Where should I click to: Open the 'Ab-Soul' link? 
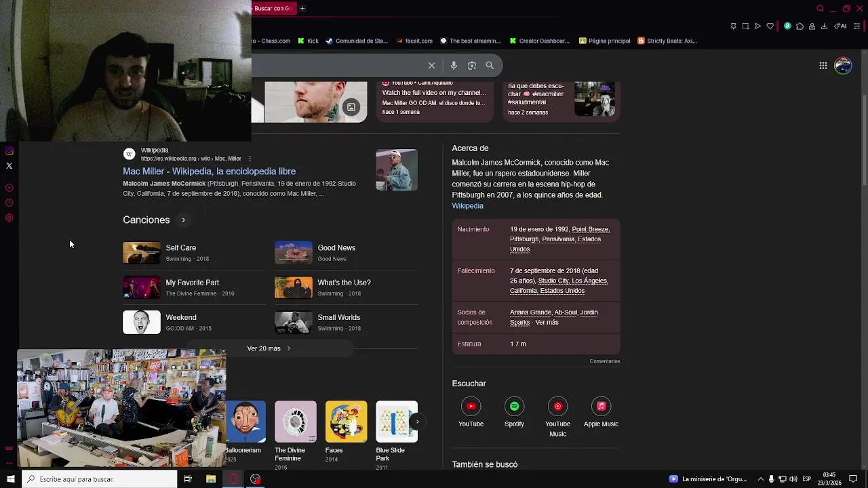566,312
